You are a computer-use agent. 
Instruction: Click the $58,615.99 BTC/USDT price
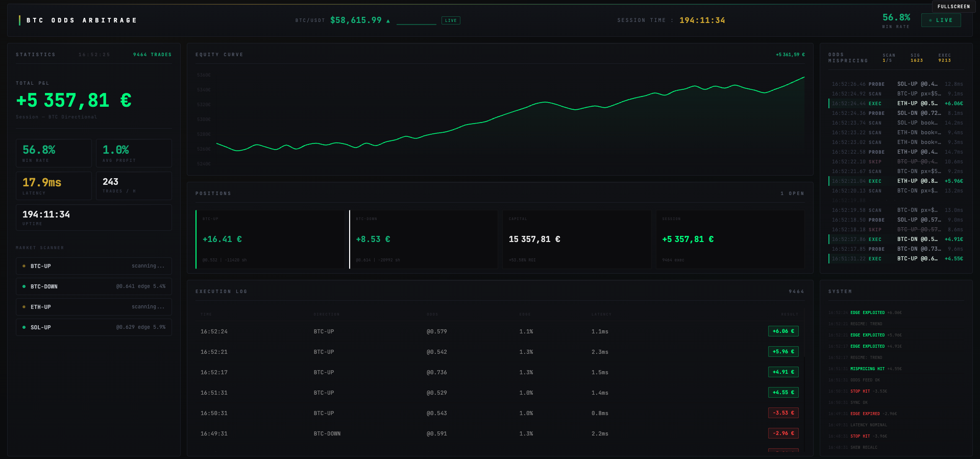(356, 20)
